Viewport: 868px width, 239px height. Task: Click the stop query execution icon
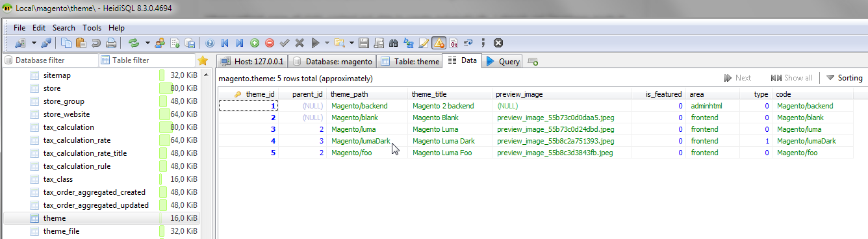[x=498, y=43]
